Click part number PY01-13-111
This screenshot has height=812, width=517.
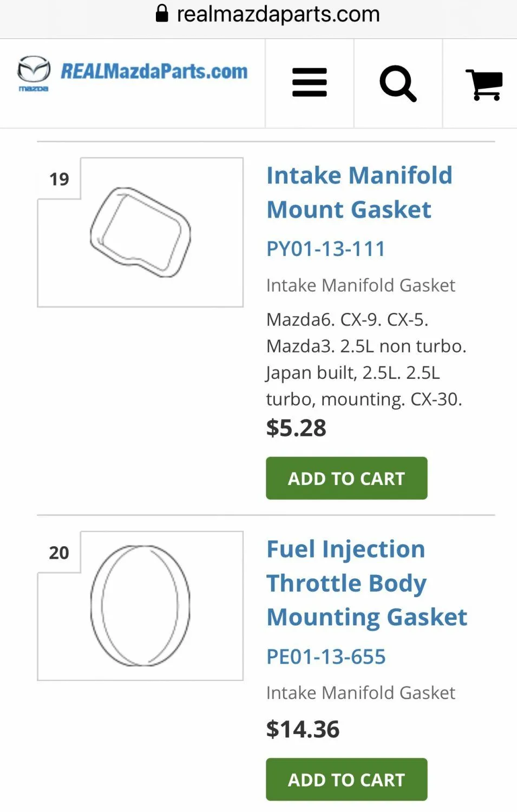coord(325,249)
